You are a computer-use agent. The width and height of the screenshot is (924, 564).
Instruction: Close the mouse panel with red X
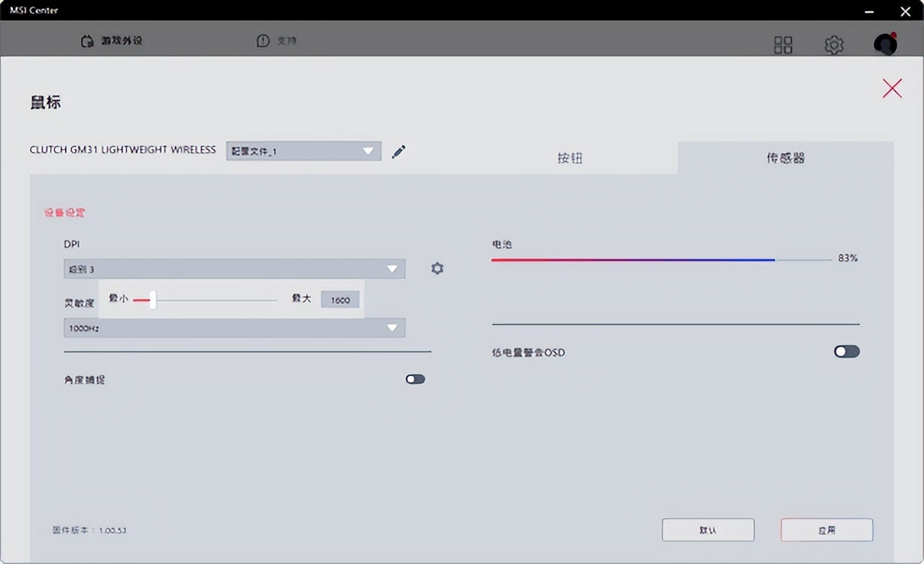(x=892, y=88)
